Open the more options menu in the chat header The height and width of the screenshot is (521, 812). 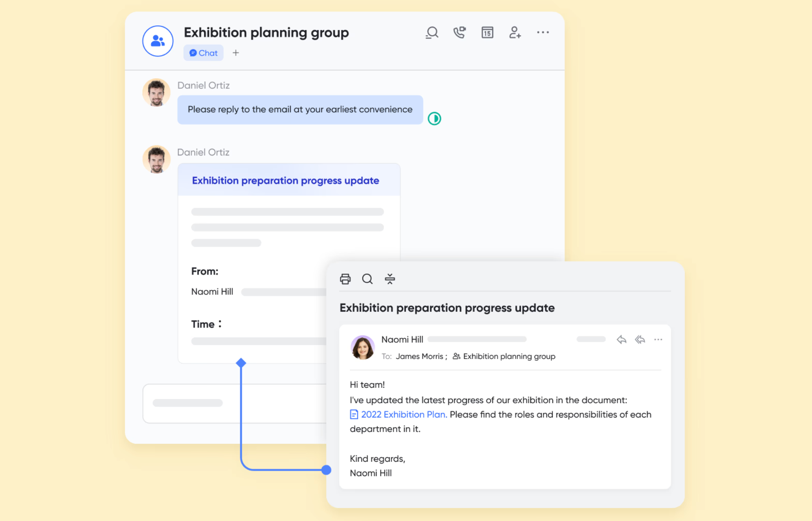point(543,32)
